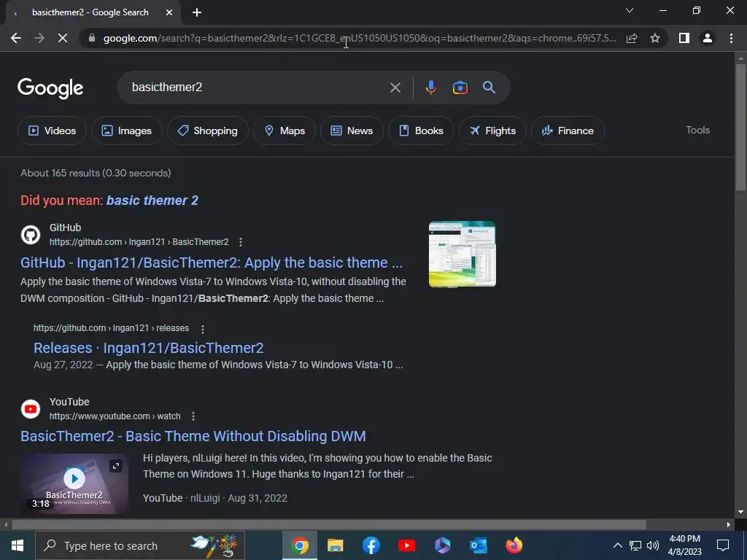Click the YouTube favicon of result

(x=31, y=409)
